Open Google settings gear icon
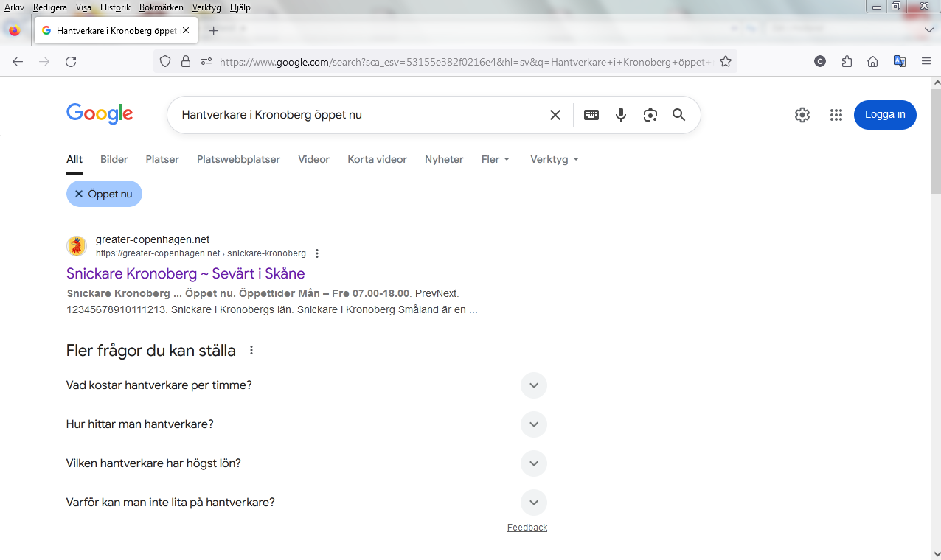The height and width of the screenshot is (560, 941). (802, 115)
